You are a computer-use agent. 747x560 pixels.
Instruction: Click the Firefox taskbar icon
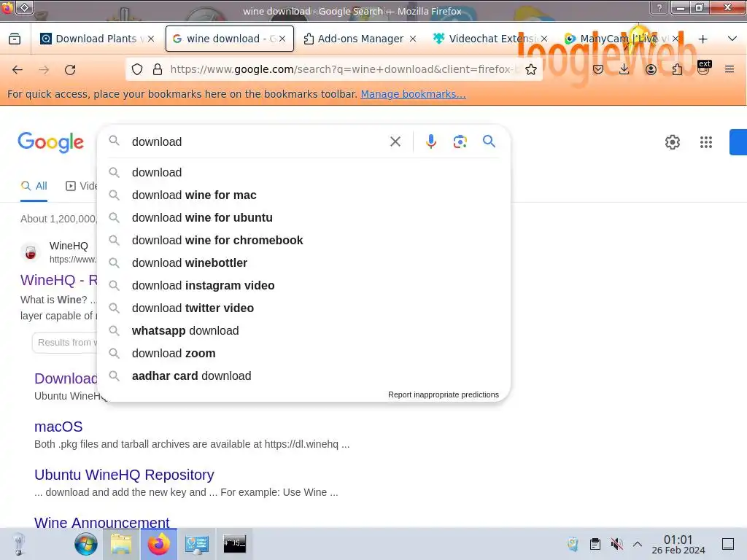158,544
